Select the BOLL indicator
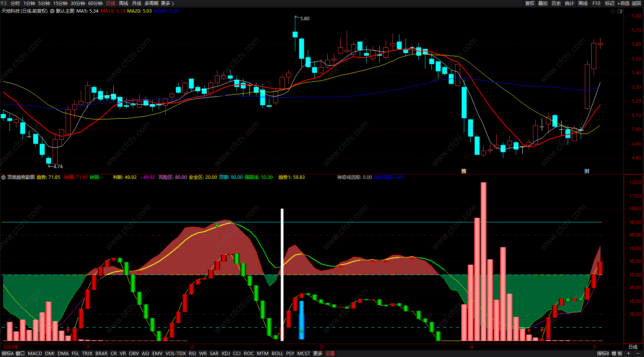The width and height of the screenshot is (644, 357). [277, 354]
